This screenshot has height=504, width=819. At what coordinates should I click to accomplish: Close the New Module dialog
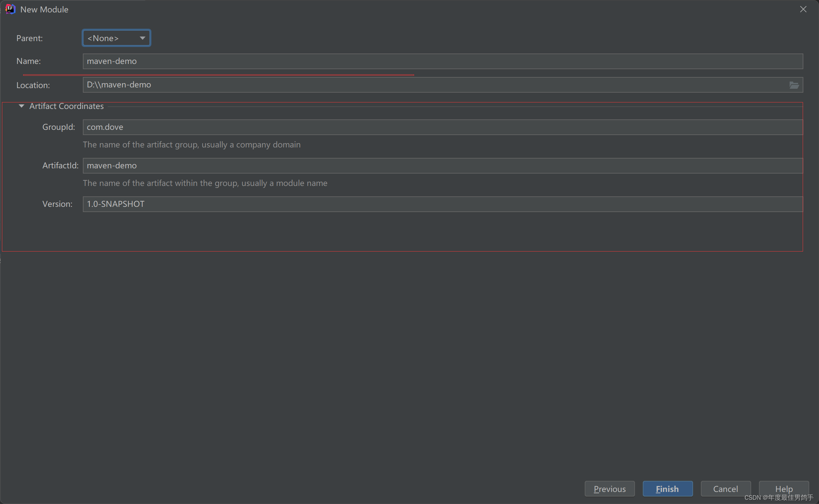tap(803, 9)
